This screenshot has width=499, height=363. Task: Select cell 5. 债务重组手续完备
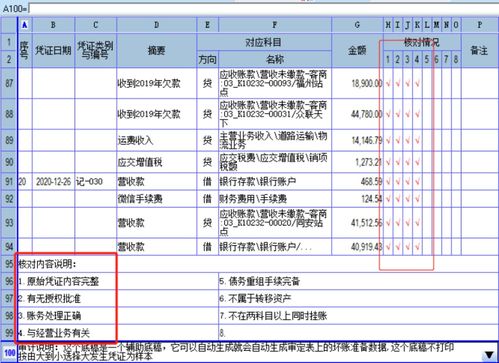point(358,282)
